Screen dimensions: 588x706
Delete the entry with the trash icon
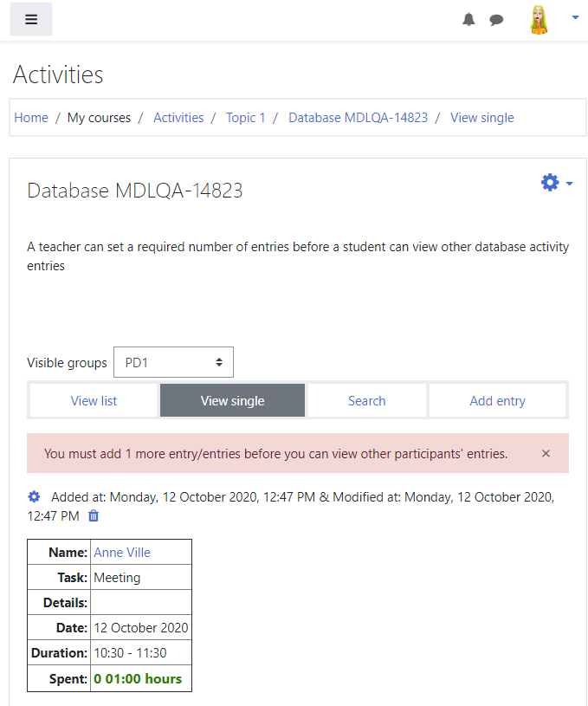[94, 515]
